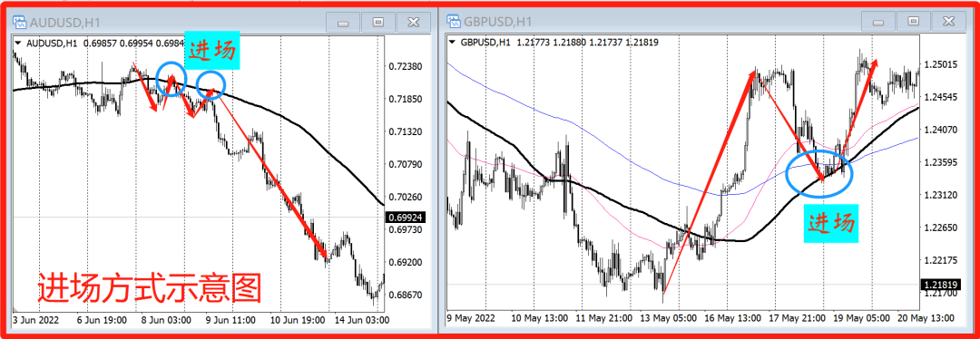Open the triangle menu beside GBPUSD,H1 quote line
This screenshot has width=980, height=339.
coord(453,43)
